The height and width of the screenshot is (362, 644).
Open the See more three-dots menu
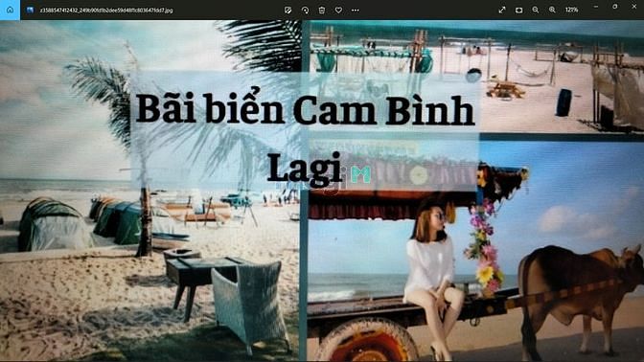[x=356, y=10]
